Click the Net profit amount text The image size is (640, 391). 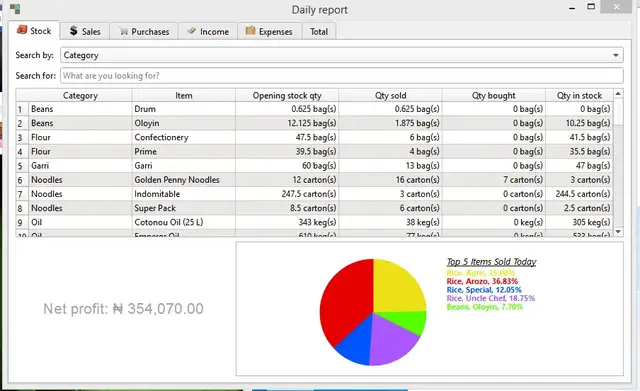(123, 309)
